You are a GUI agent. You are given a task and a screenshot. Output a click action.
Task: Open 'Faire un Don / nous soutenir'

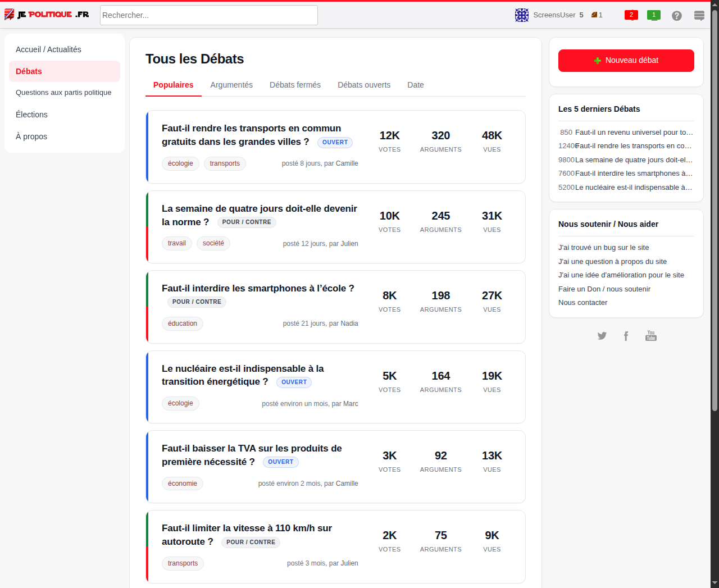[604, 289]
